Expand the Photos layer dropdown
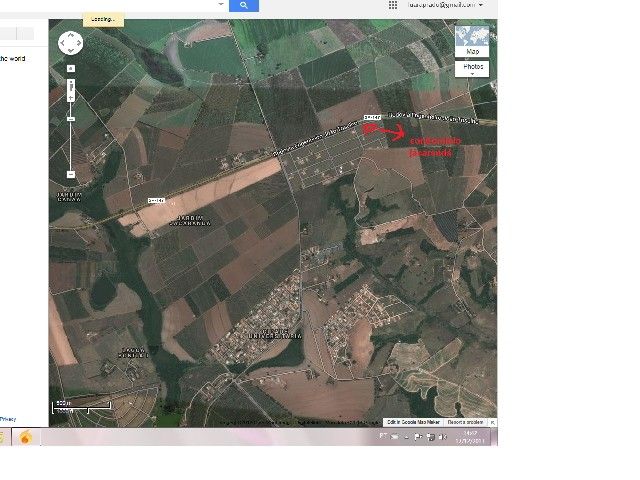Screen dimensions: 640x480 472,69
